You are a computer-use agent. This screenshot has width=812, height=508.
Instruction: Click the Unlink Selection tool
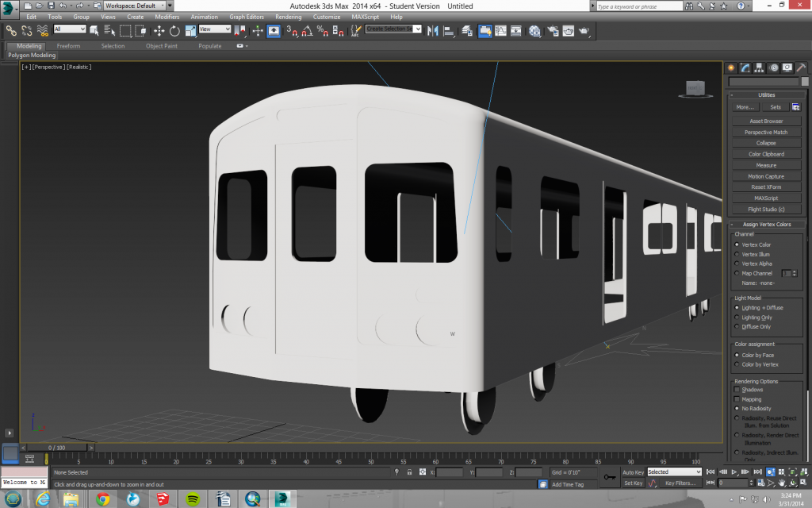pos(27,31)
